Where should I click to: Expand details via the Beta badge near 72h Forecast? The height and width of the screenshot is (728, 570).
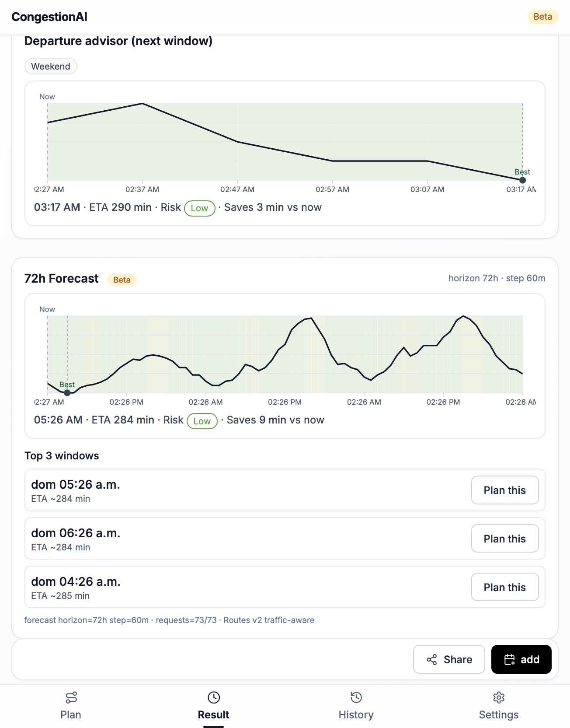(122, 279)
